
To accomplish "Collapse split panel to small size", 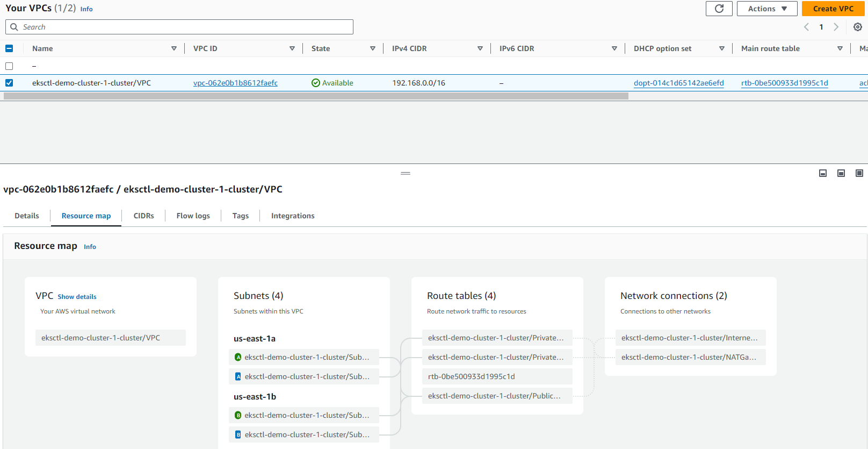I will click(x=823, y=173).
